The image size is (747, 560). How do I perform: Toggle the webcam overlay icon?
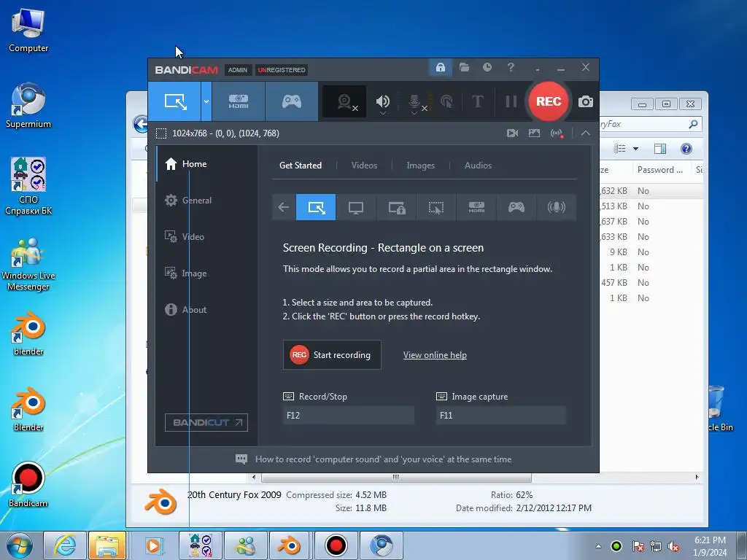click(345, 102)
